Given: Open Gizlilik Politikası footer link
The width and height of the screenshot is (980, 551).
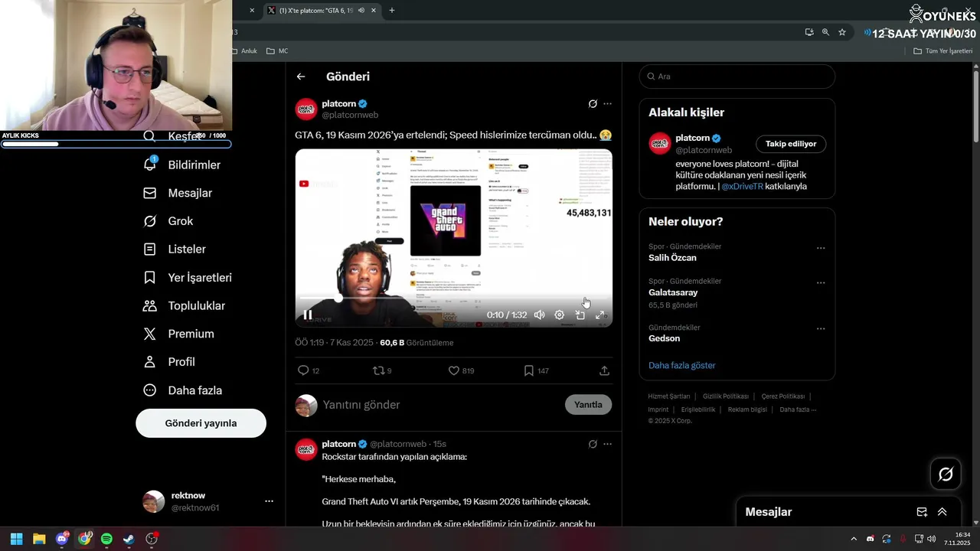Looking at the screenshot, I should point(726,396).
